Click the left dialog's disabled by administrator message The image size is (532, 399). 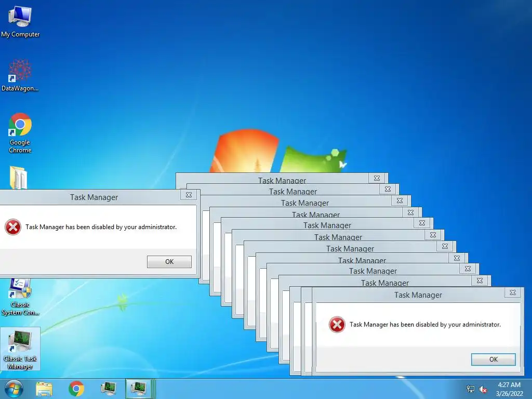(x=101, y=227)
